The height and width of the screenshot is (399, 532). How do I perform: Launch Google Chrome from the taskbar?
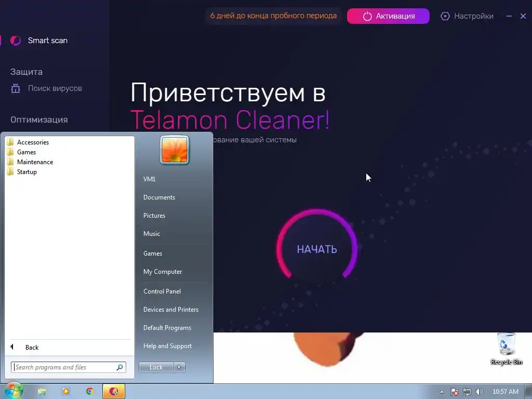point(89,392)
